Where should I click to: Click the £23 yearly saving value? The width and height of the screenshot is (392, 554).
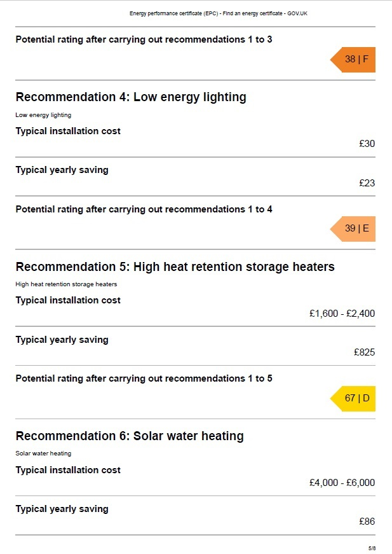(x=367, y=183)
